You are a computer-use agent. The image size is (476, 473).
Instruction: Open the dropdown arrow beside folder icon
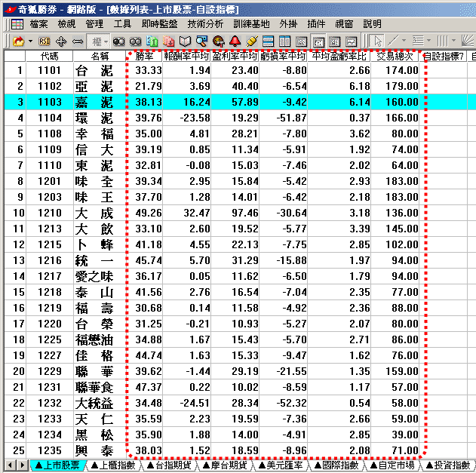[x=30, y=41]
